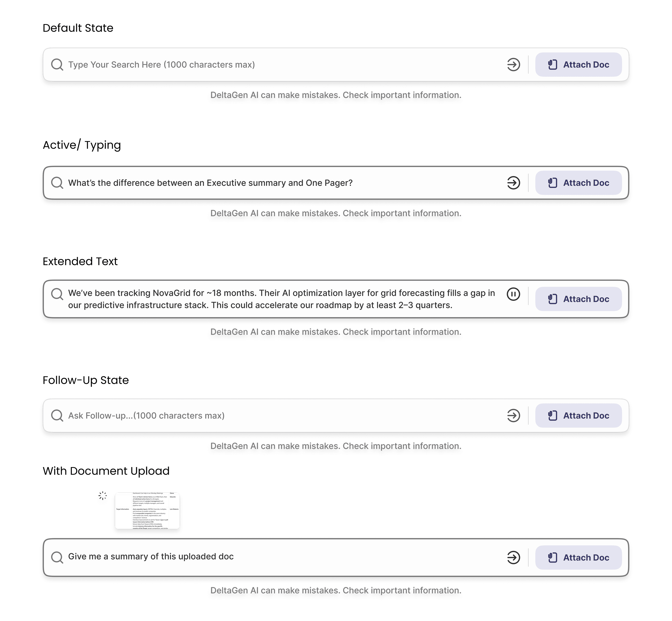Click Attach Doc in the Follow-Up State row

(578, 416)
